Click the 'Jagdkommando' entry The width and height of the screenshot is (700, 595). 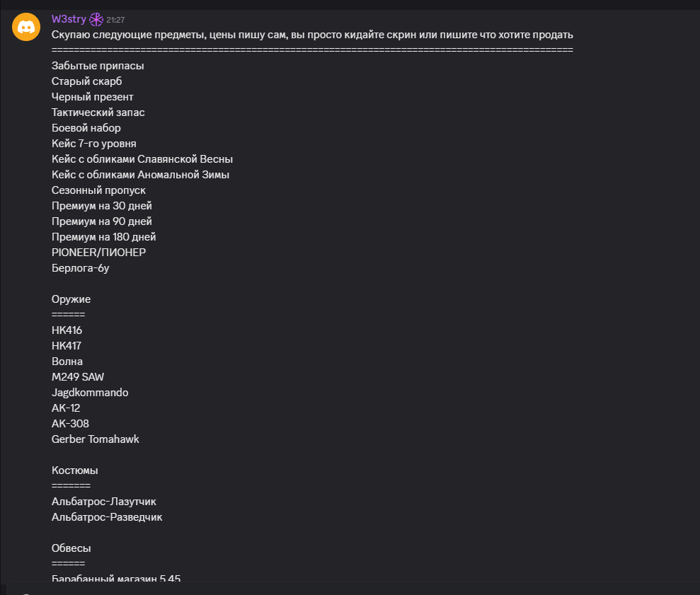[90, 393]
